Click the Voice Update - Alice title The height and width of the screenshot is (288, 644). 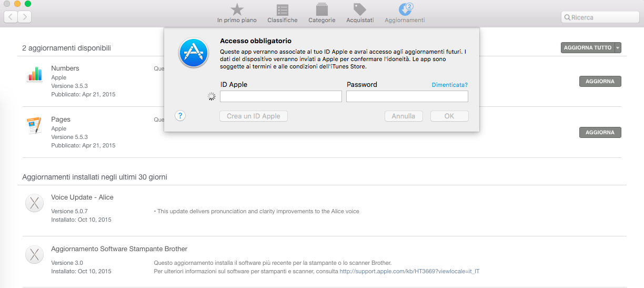(82, 197)
